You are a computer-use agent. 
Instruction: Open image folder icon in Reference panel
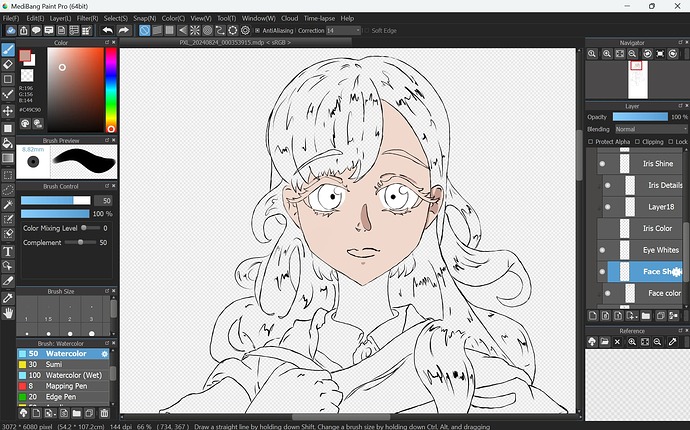(605, 342)
